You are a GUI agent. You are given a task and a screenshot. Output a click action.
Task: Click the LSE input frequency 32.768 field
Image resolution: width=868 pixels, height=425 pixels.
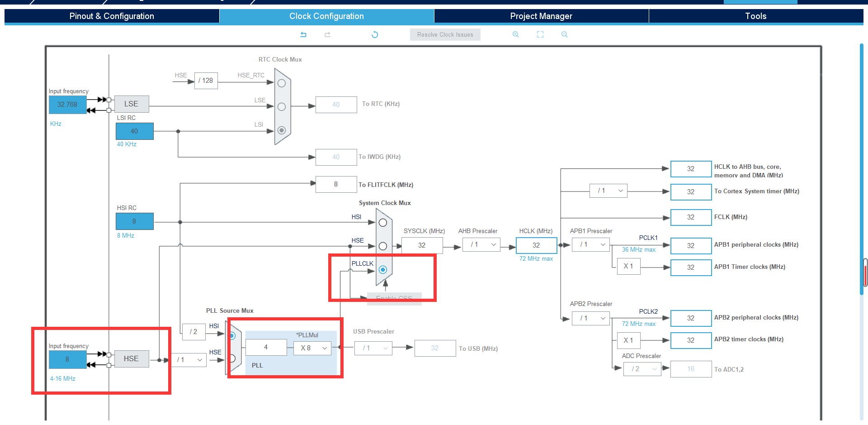(x=68, y=105)
